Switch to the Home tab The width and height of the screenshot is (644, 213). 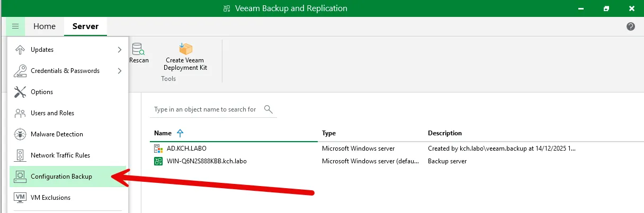44,26
